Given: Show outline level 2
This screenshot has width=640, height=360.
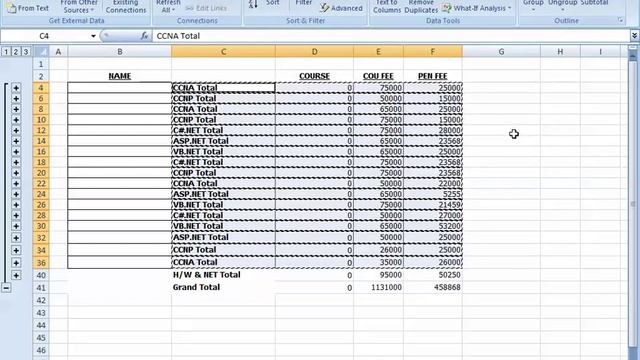Looking at the screenshot, I should (x=16, y=52).
